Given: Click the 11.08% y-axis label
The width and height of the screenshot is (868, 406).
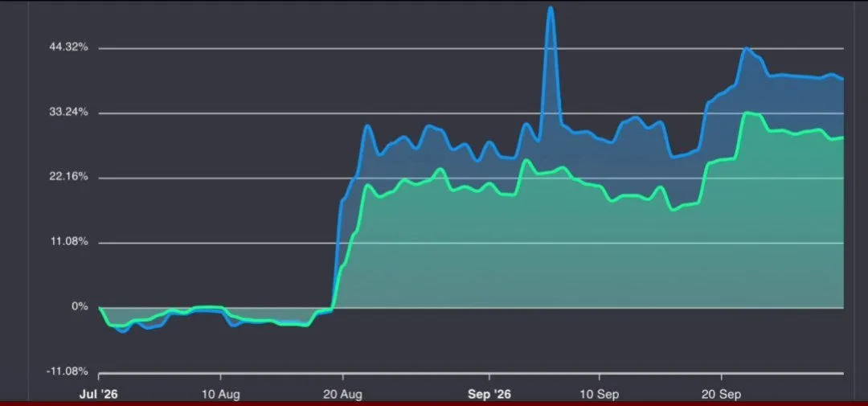Looking at the screenshot, I should click(x=68, y=241).
